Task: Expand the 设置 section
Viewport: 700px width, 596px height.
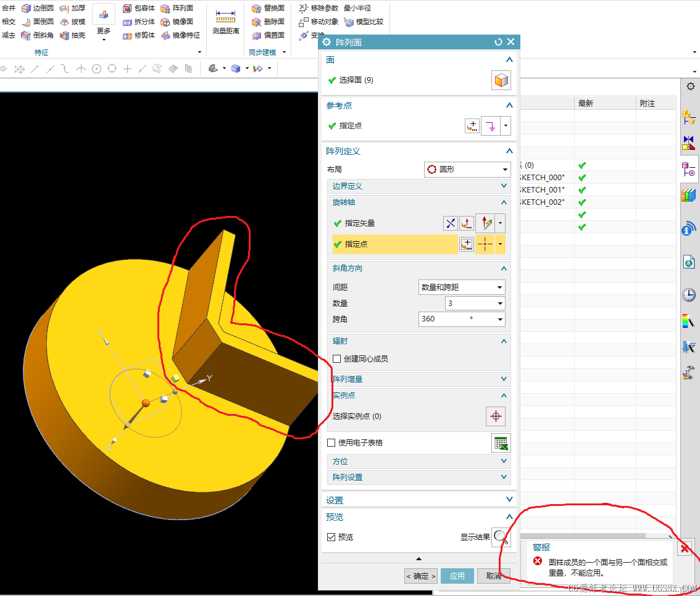Action: coord(419,500)
